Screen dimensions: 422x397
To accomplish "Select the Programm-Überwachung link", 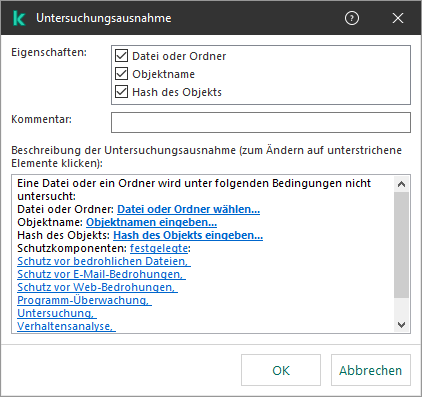I will click(x=84, y=300).
